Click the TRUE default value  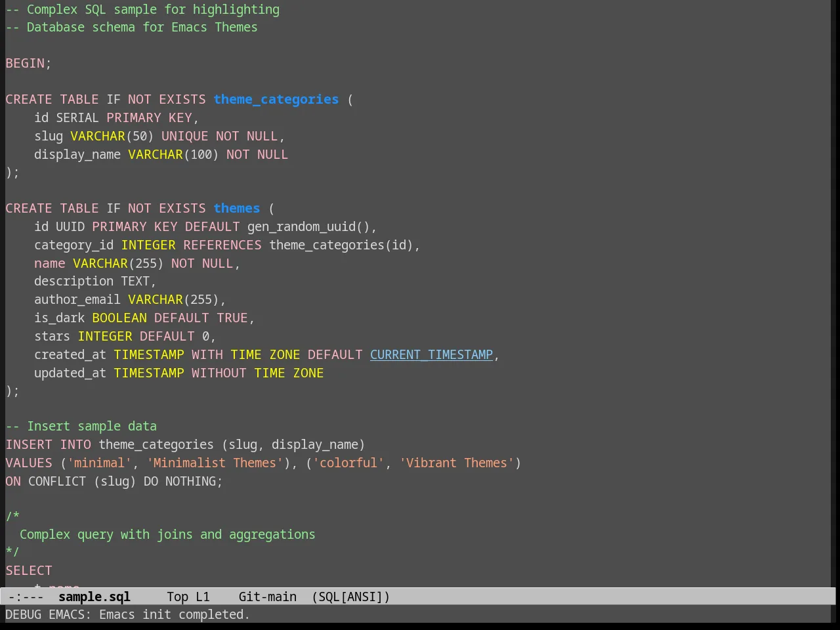[x=232, y=318]
